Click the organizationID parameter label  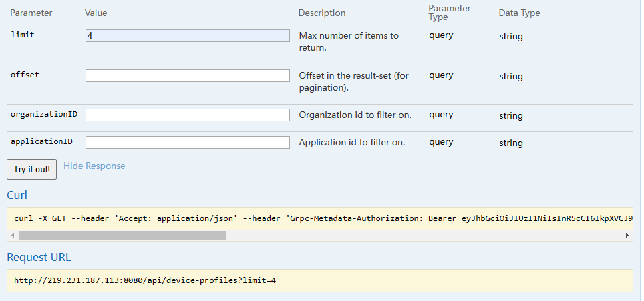click(44, 115)
